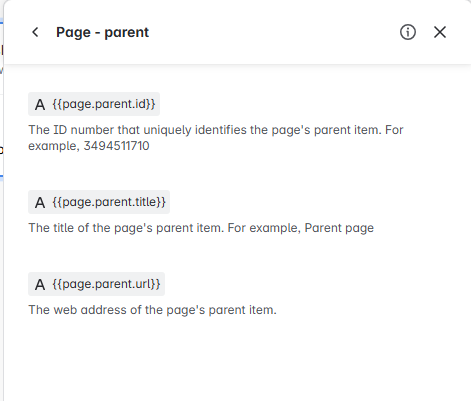Viewport: 471px width, 401px height.
Task: Click the example ID 3494511710
Action: (x=116, y=146)
